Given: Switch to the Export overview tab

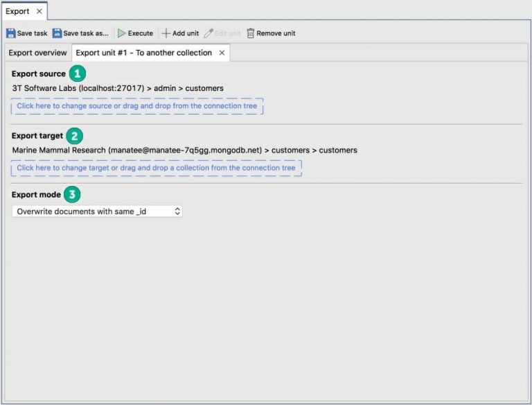Looking at the screenshot, I should click(37, 53).
